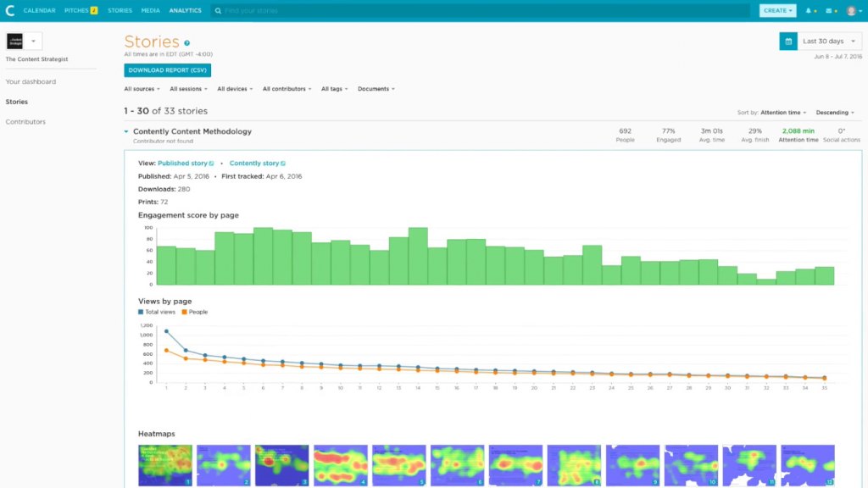Open heatmap thumbnail 12
Viewport: 868px width, 488px height.
tap(808, 465)
